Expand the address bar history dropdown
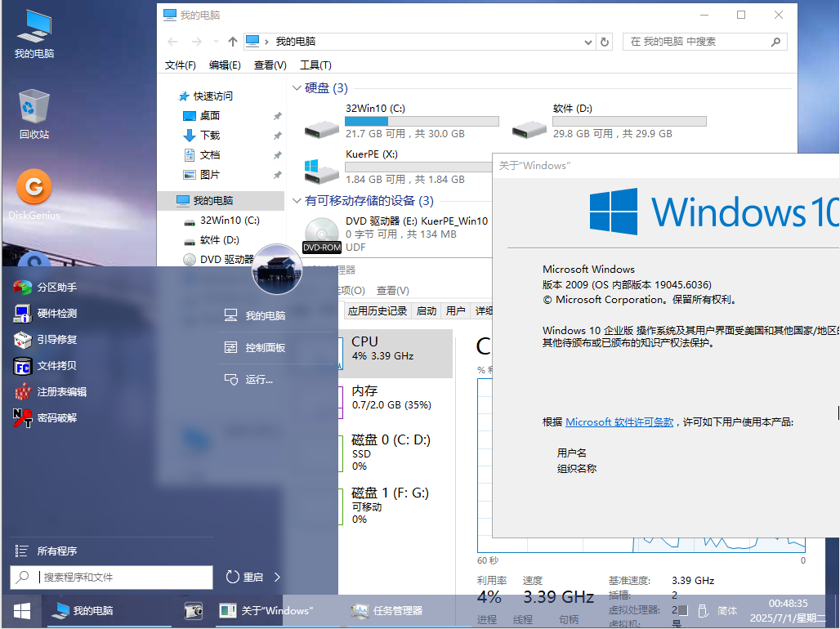 588,42
